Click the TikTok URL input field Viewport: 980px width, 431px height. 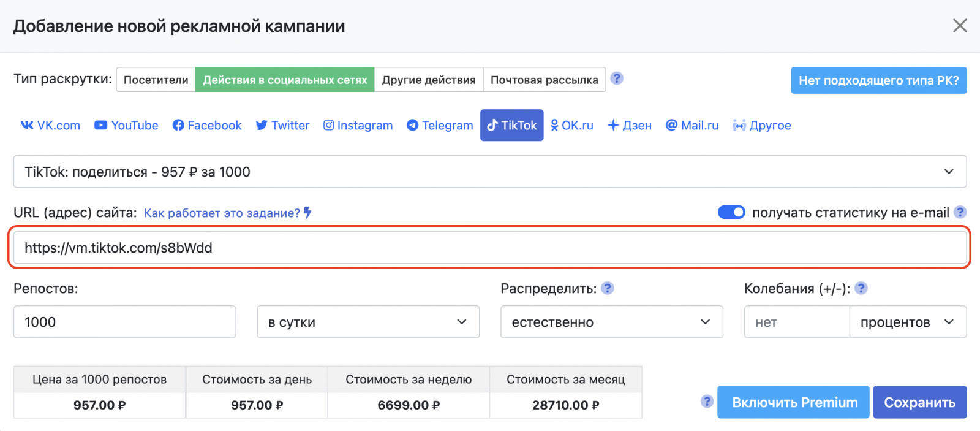pos(489,248)
